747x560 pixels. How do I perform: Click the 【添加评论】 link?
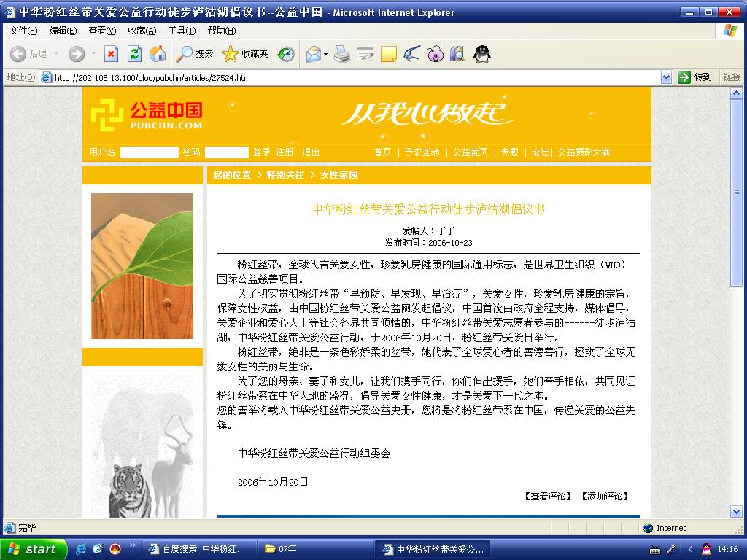click(605, 496)
